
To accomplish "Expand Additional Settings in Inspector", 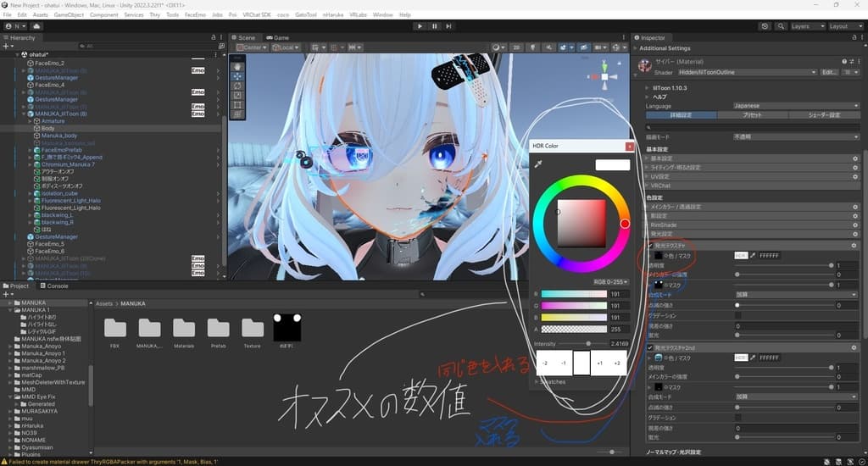I will click(636, 48).
